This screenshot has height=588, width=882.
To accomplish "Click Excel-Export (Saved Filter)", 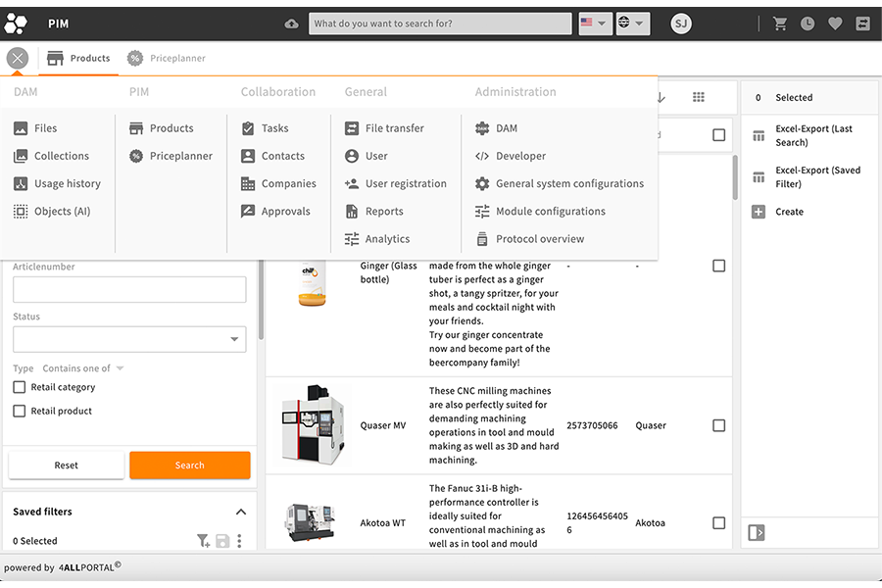I will 807,176.
